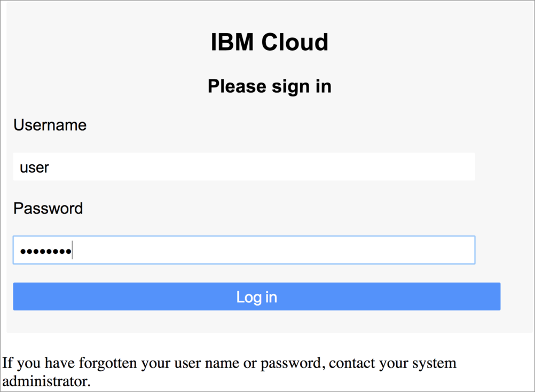Click the blue Log in button
The image size is (535, 392).
(257, 297)
